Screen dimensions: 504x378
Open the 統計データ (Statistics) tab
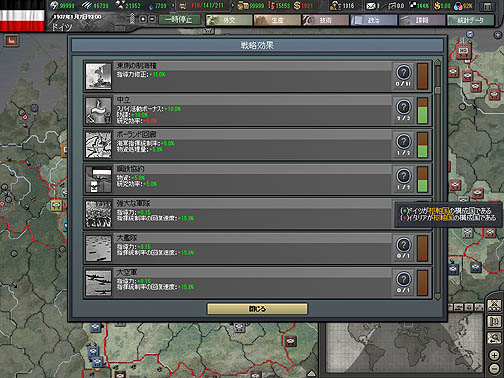[x=470, y=20]
